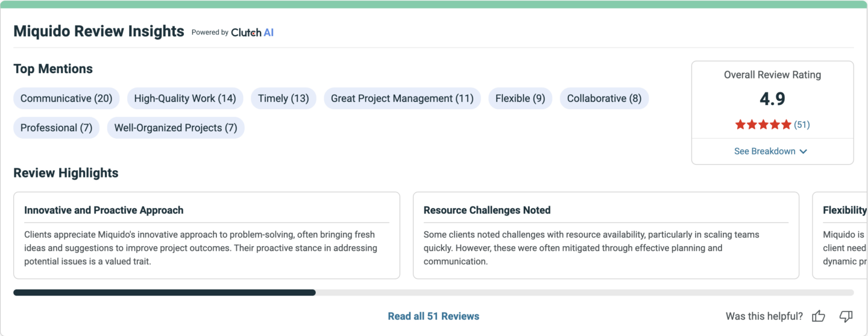This screenshot has width=868, height=336.
Task: Pick the Flexible (9) mention chip
Action: (520, 98)
